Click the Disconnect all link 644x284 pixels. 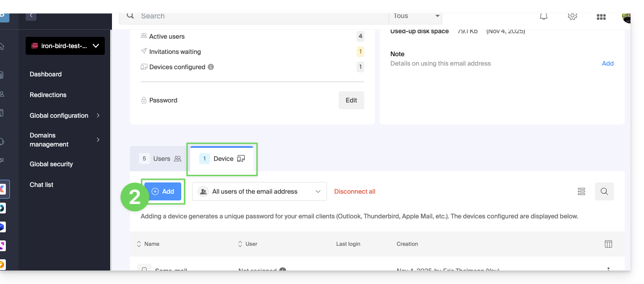point(354,191)
